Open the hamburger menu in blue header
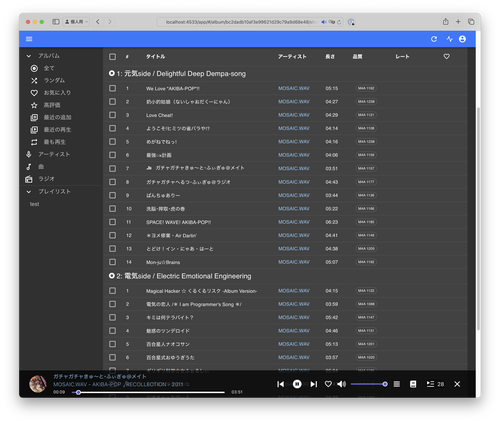This screenshot has width=500, height=423. click(29, 39)
